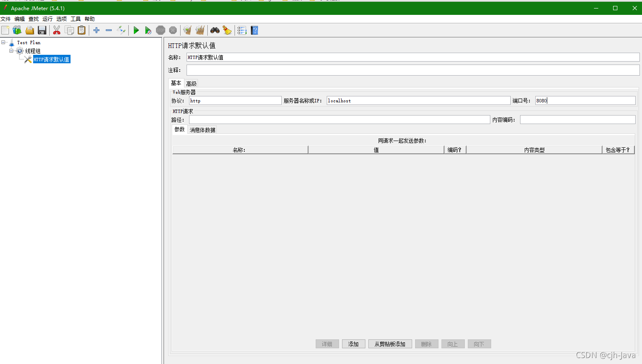The height and width of the screenshot is (364, 642).
Task: Click the 详细 button
Action: (327, 344)
